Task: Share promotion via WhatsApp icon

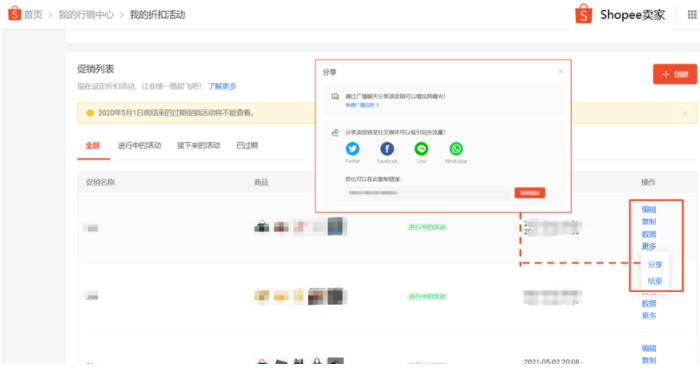Action: (456, 149)
